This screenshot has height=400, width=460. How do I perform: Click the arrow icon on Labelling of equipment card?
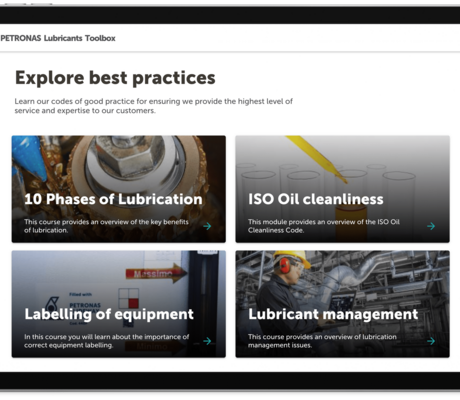207,341
